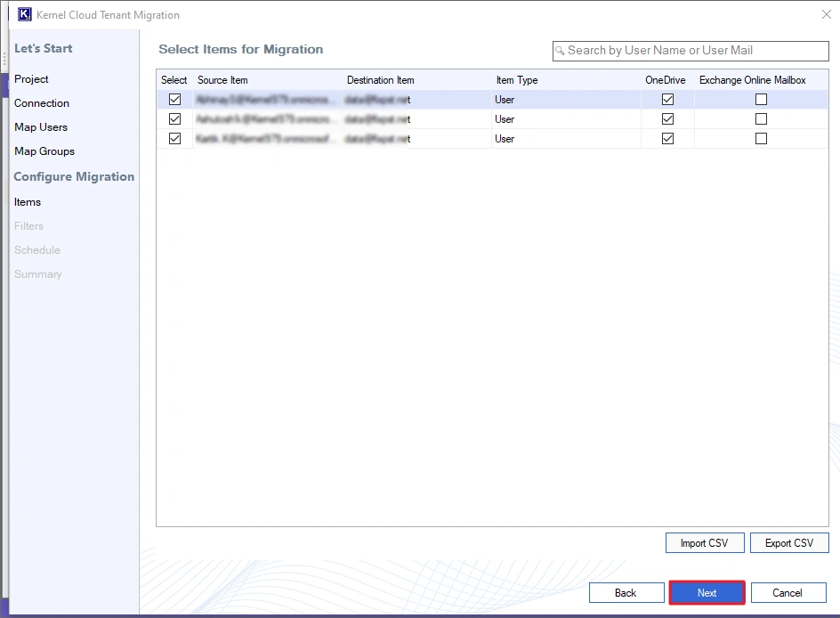Proceed to Filters by clicking Next
The height and width of the screenshot is (618, 840).
[707, 592]
